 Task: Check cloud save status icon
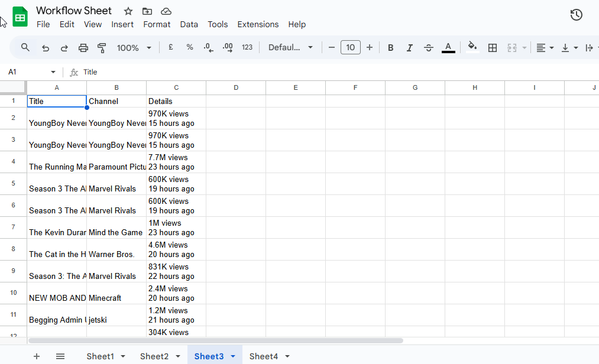(166, 11)
